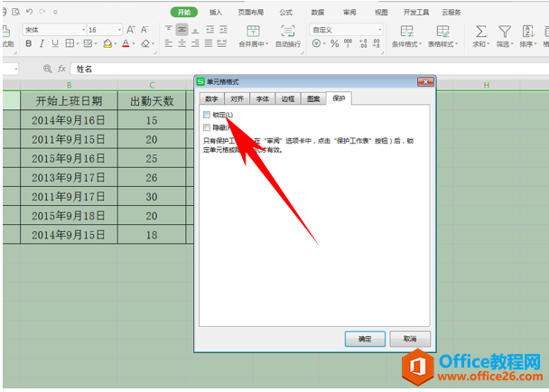Click the yellow fill color bucket
Viewport: 549px width, 392px height.
[x=107, y=43]
